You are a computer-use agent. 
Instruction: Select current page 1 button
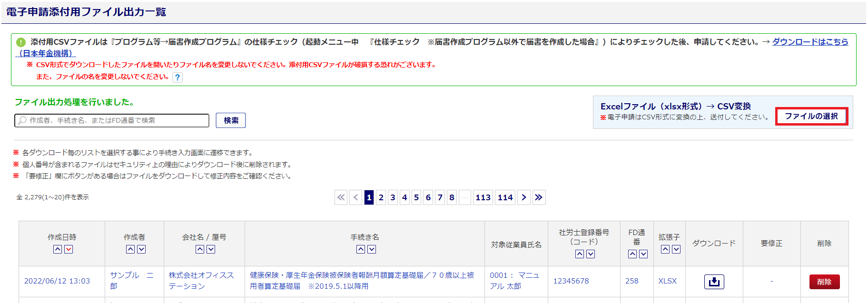(369, 197)
